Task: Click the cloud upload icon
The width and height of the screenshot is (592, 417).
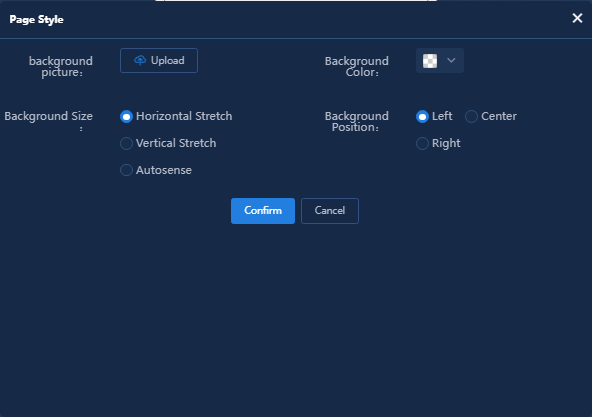Action: point(140,60)
